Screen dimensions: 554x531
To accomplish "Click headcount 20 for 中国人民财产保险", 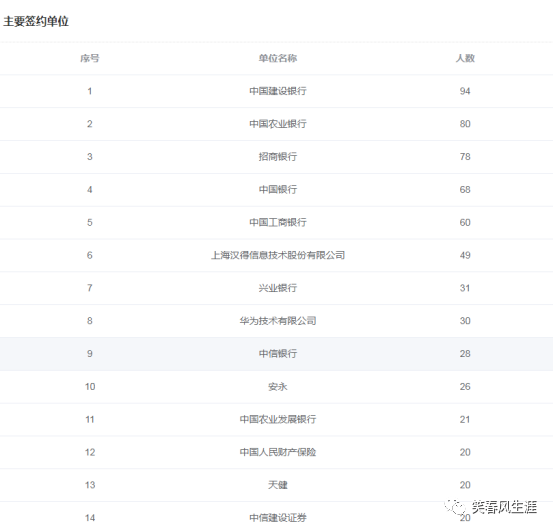I will pyautogui.click(x=465, y=453).
